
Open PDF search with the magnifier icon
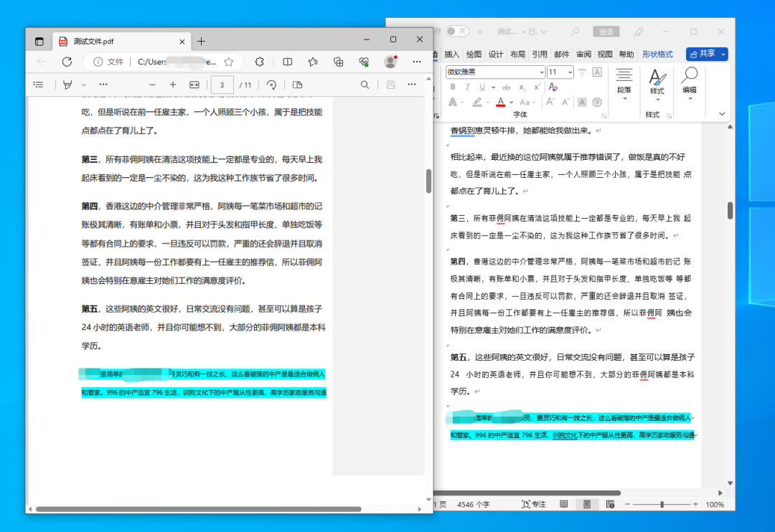point(365,85)
